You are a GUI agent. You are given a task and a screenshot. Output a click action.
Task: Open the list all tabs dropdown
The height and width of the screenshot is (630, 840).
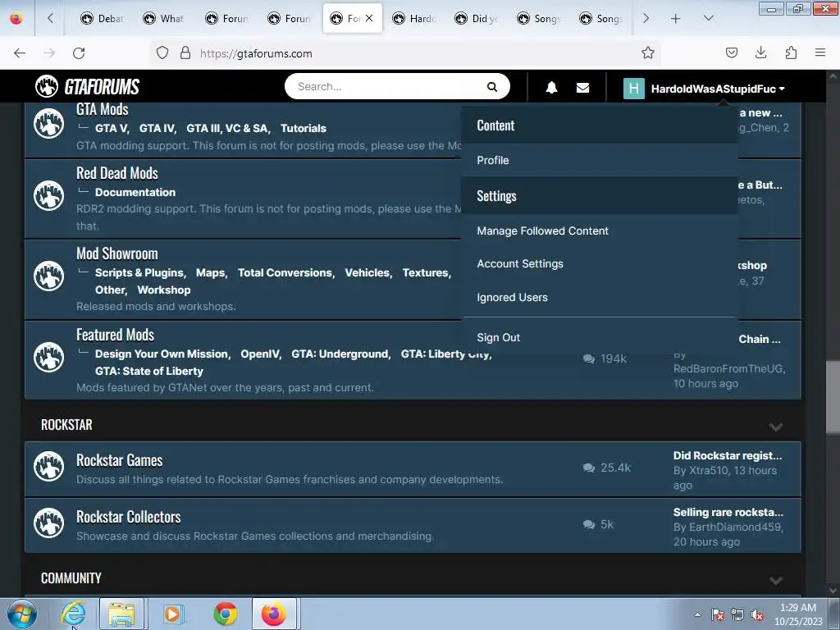coord(708,18)
